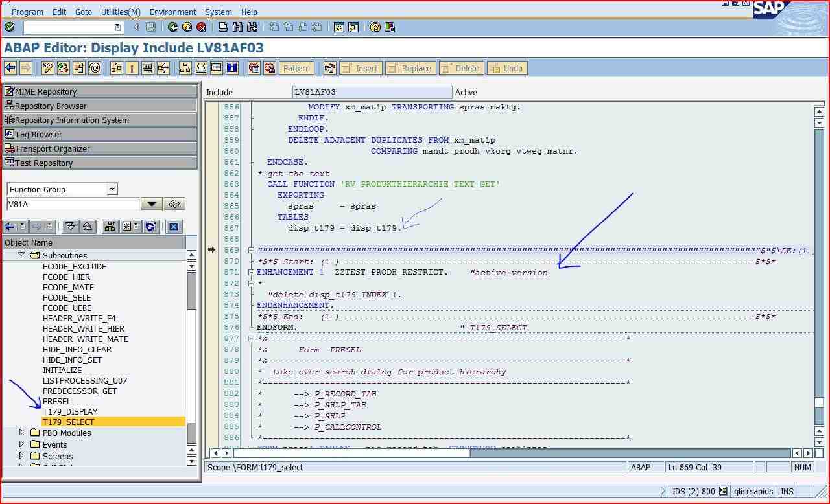This screenshot has width=830, height=504.
Task: Open the Edit menu
Action: (59, 12)
